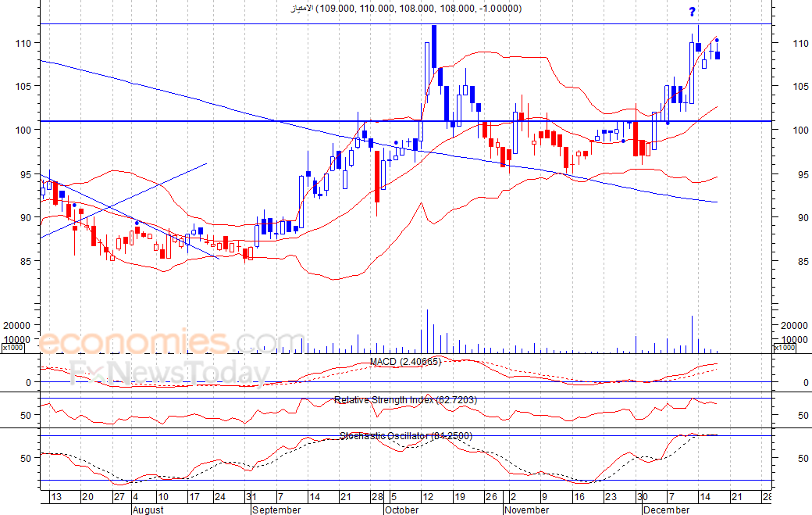
Task: Click the date label 19 on time axis
Action: click(x=459, y=497)
